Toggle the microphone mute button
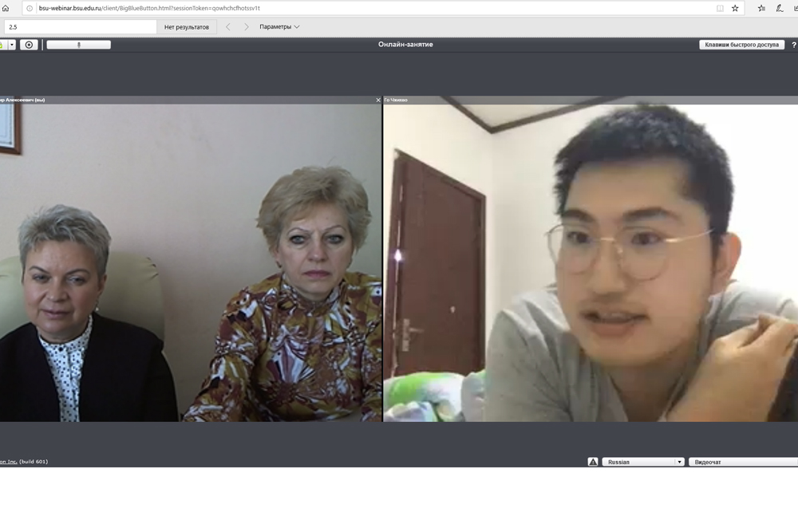798x532 pixels. click(78, 45)
